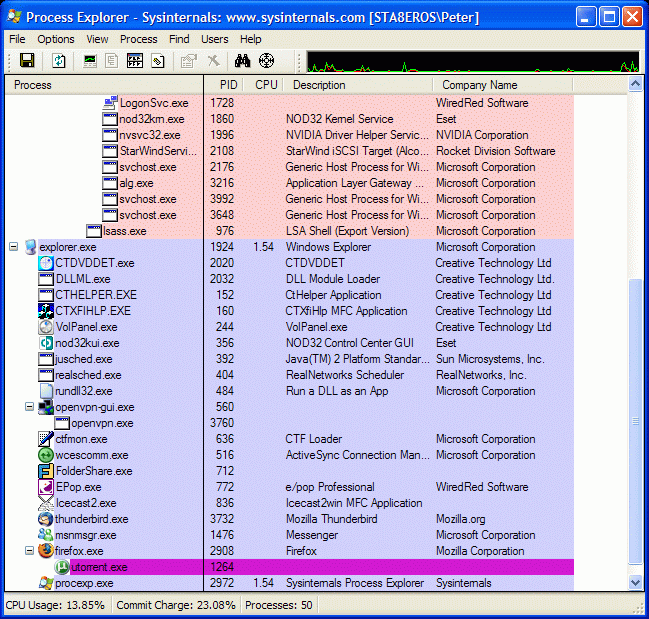Click the nod32kui.exe icon
The width and height of the screenshot is (649, 619).
point(46,343)
